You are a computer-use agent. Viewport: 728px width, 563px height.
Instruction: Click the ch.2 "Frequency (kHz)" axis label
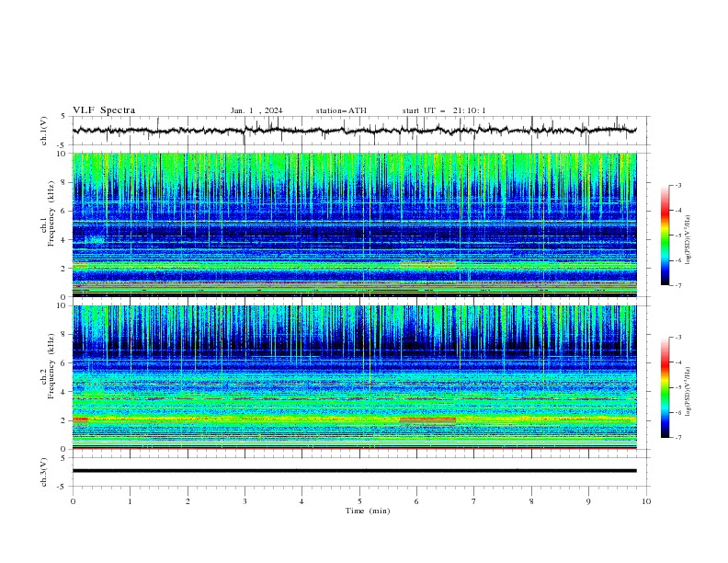click(51, 366)
